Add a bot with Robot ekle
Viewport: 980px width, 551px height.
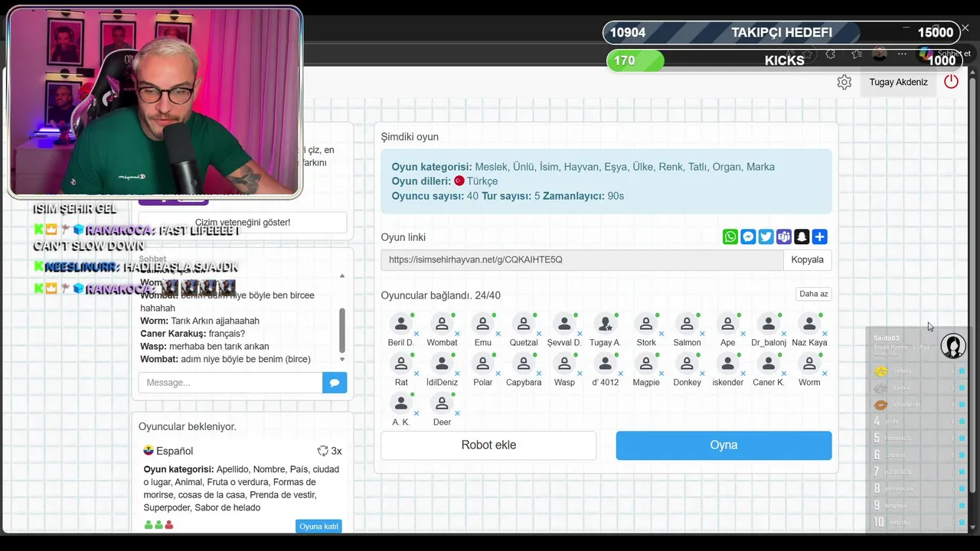(x=488, y=445)
